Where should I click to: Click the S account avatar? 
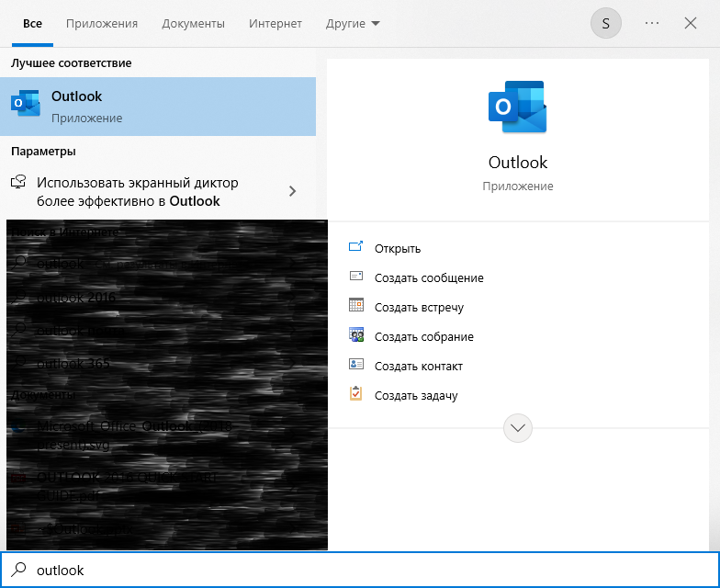click(606, 23)
